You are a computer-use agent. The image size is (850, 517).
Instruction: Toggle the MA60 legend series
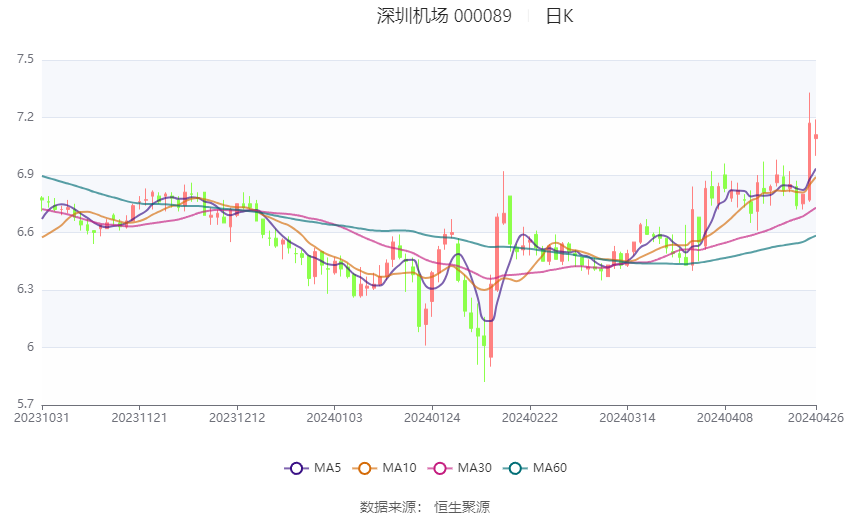tap(535, 468)
